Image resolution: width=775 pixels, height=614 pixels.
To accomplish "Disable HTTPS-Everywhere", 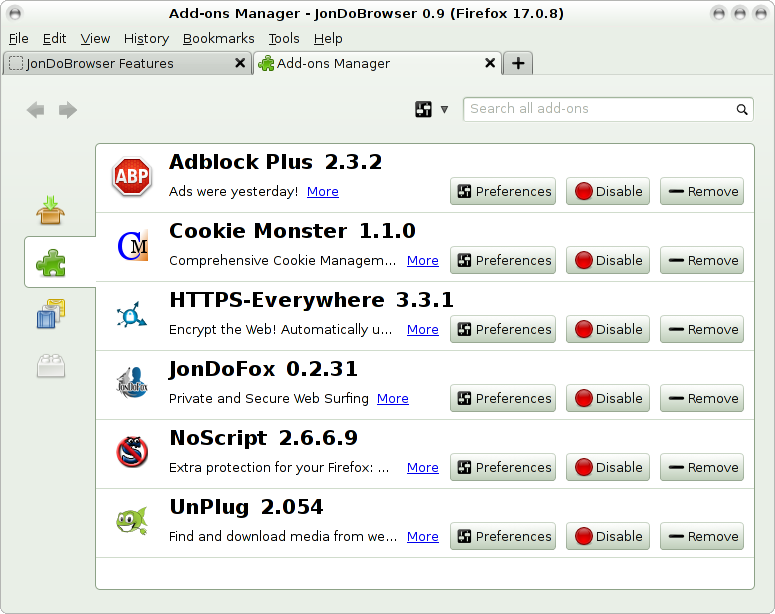I will [607, 329].
